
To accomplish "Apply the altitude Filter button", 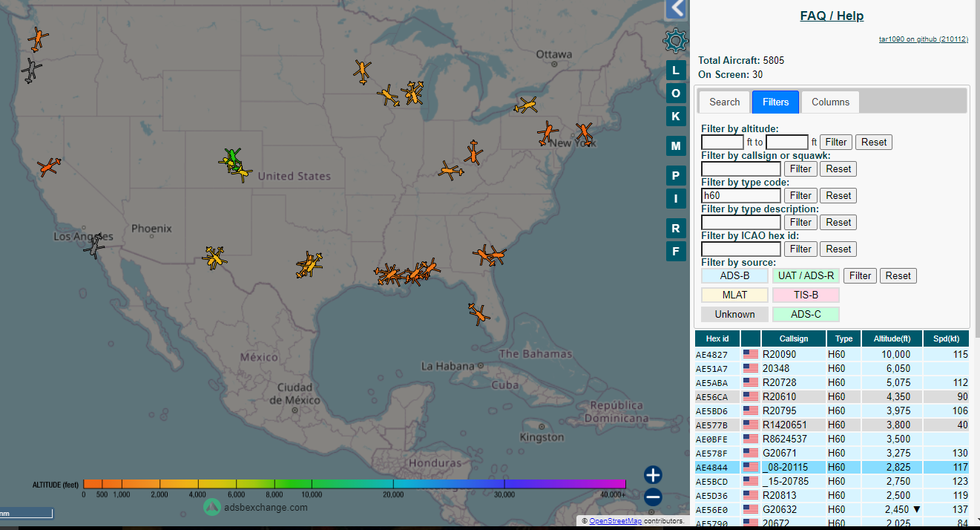I will [x=836, y=143].
